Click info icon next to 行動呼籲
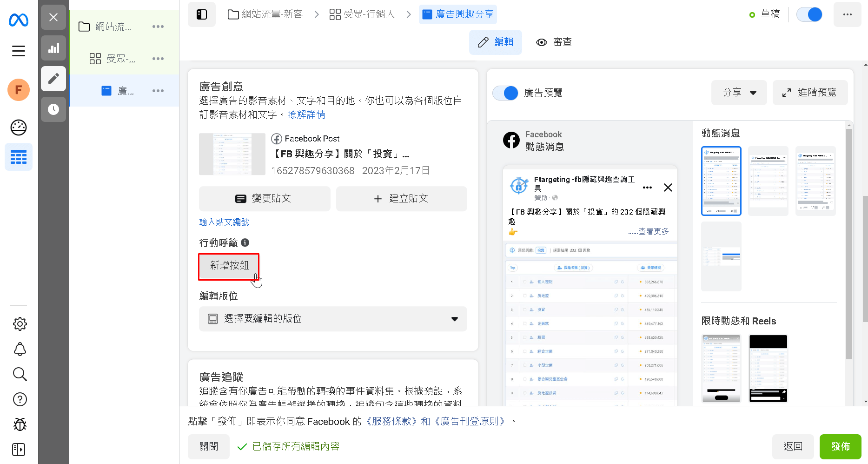Screen dimensions: 868x464 [245, 242]
